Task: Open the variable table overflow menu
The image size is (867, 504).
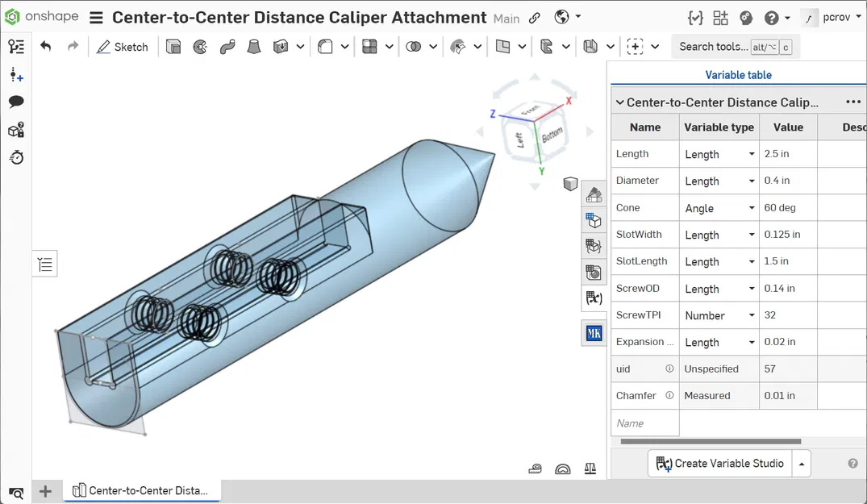Action: click(x=852, y=102)
